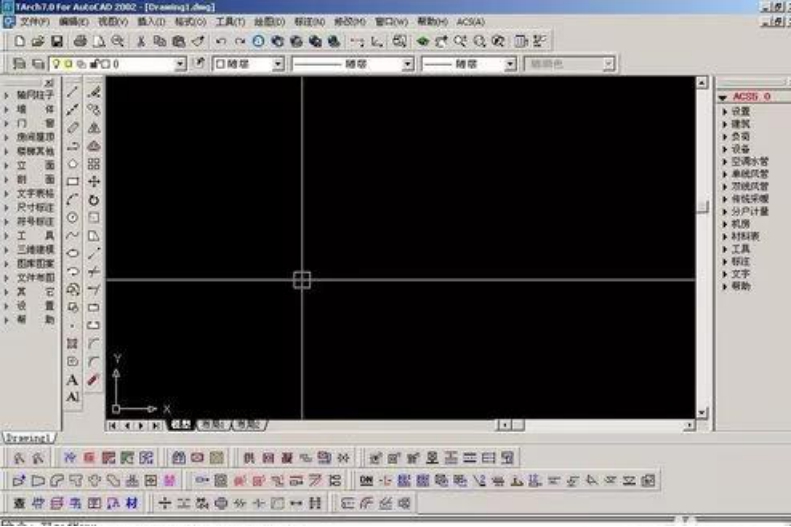This screenshot has width=791, height=527.
Task: Click the vertical scrollbar thumb
Action: (x=702, y=207)
